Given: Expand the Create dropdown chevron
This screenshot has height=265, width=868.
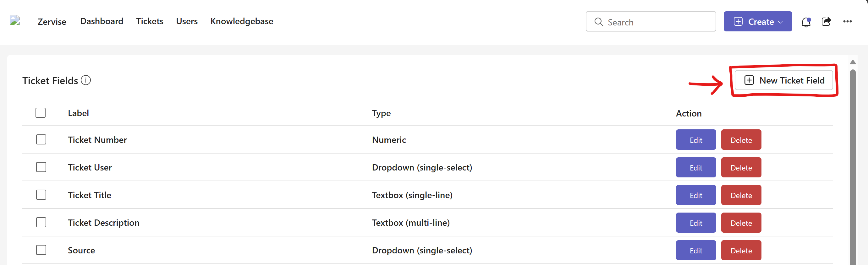Looking at the screenshot, I should (x=781, y=22).
